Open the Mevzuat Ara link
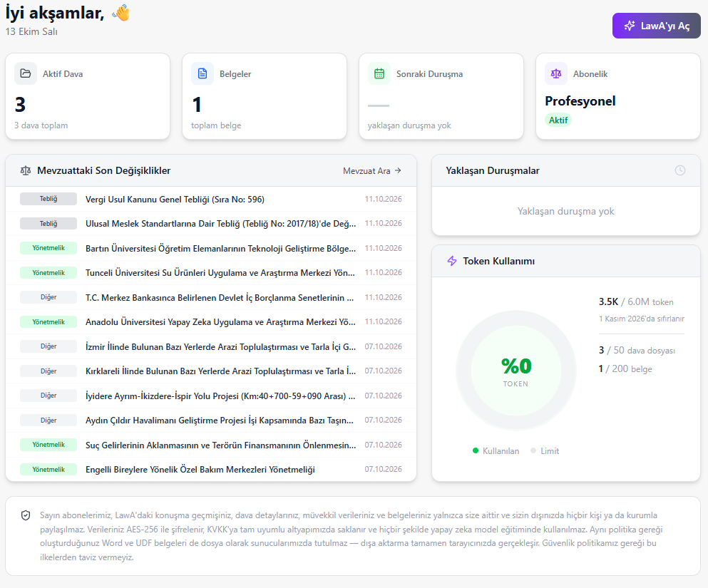 tap(372, 170)
